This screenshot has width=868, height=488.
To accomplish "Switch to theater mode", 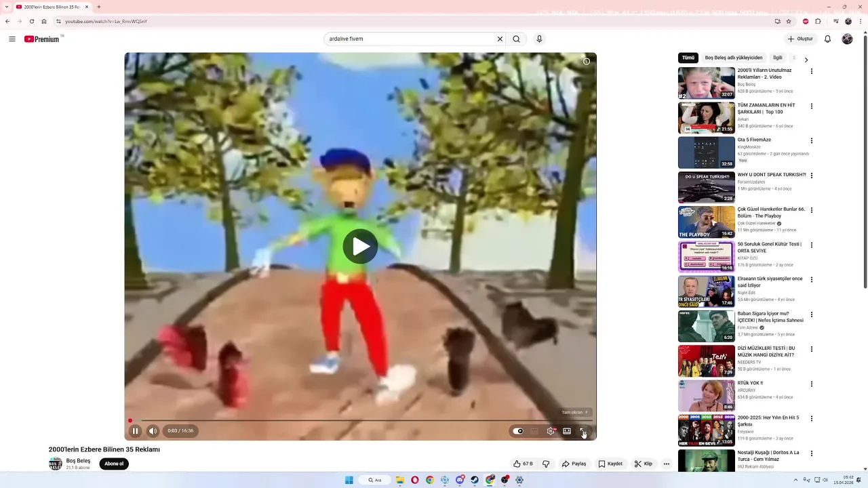I will click(x=567, y=431).
